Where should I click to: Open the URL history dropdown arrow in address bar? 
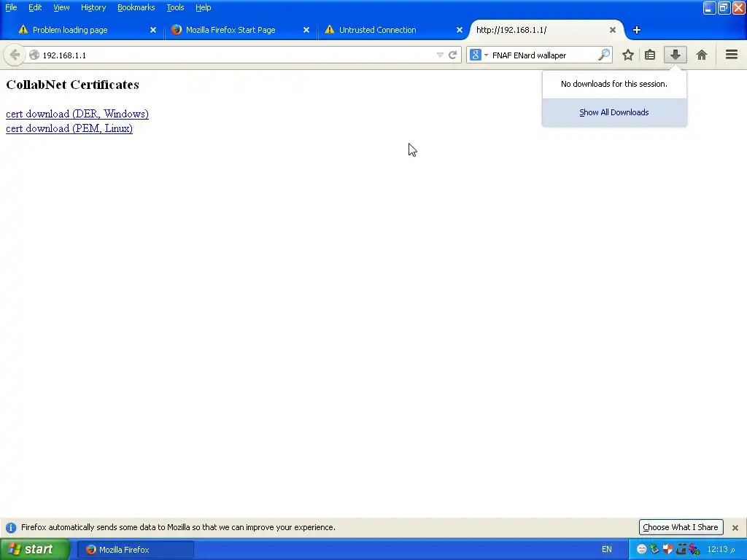point(440,55)
